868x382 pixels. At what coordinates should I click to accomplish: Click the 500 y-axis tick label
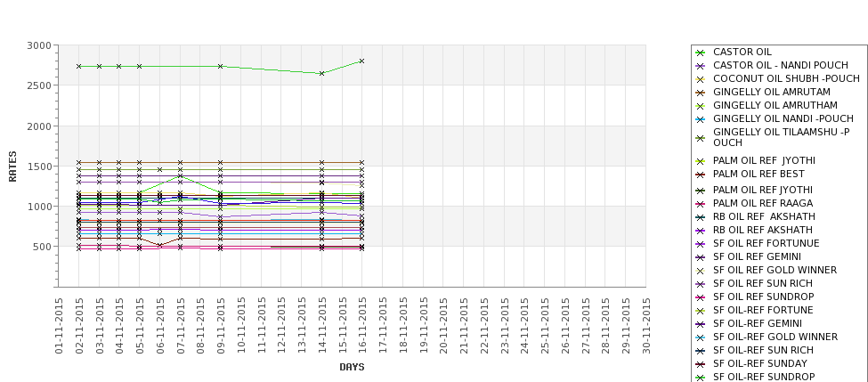[42, 247]
